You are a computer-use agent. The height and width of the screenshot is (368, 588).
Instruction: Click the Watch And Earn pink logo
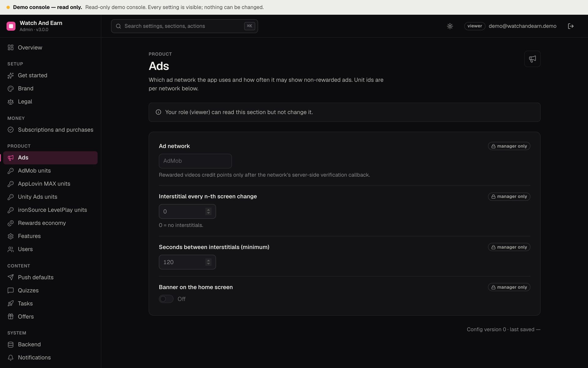[11, 26]
